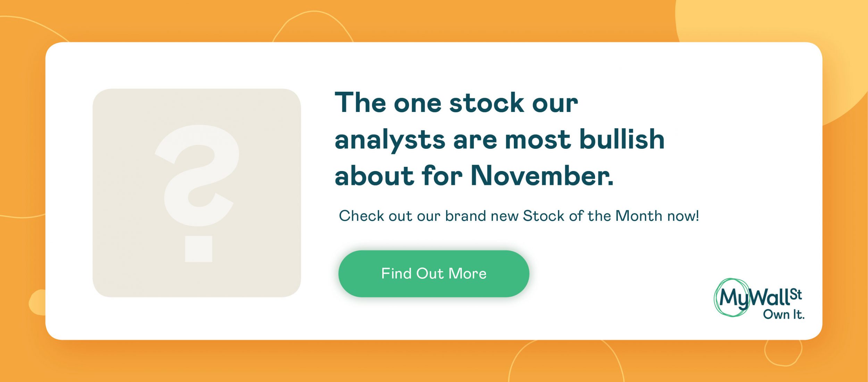Click the small outlined blob bottom-right
This screenshot has height=382, width=868.
pyautogui.click(x=783, y=352)
